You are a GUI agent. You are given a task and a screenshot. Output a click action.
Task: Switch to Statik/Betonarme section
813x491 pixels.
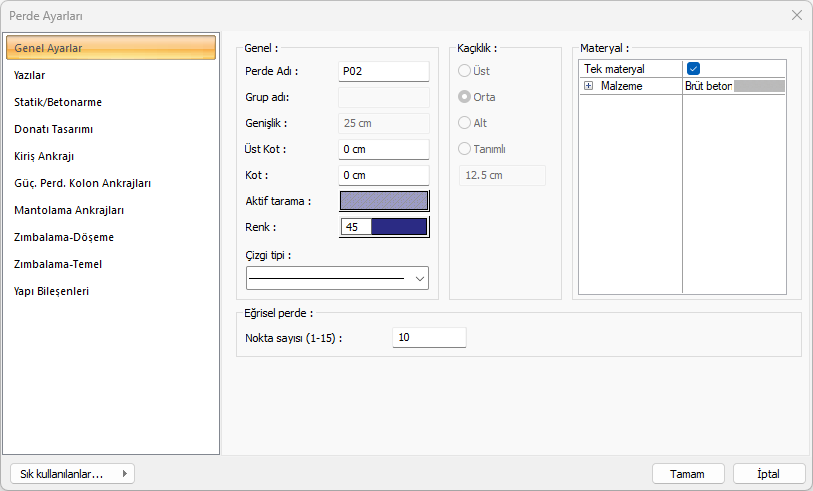(58, 102)
